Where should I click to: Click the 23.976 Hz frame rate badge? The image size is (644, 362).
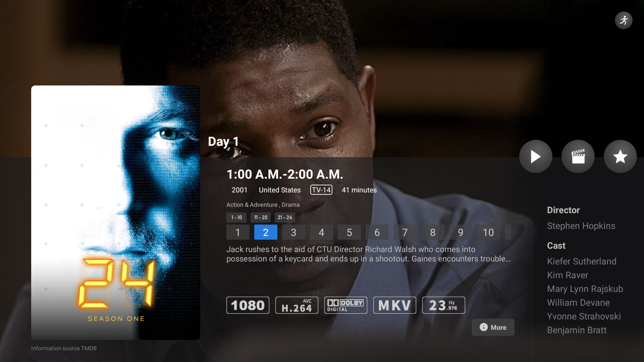pos(444,305)
